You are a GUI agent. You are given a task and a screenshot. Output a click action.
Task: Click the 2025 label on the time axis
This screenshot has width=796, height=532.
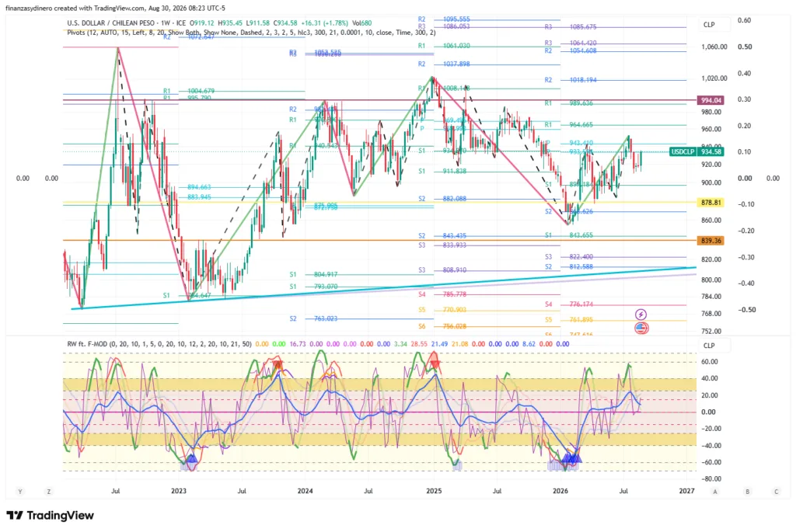coord(434,490)
